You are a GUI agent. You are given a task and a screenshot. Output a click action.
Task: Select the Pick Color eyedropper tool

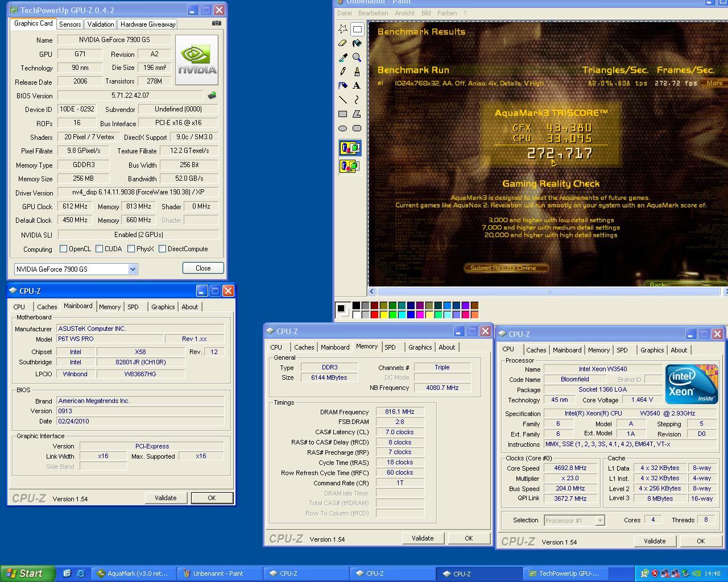pyautogui.click(x=343, y=57)
